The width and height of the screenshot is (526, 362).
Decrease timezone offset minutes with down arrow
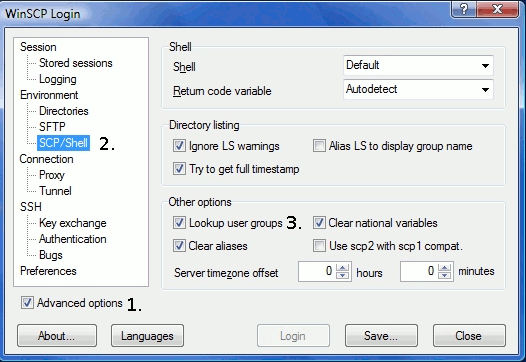tap(445, 275)
